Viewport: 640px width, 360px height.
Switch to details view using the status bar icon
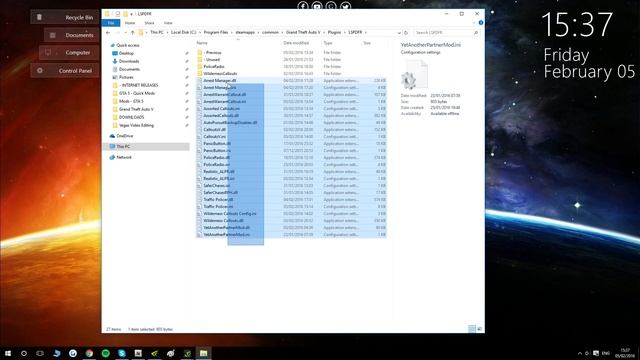pos(472,329)
